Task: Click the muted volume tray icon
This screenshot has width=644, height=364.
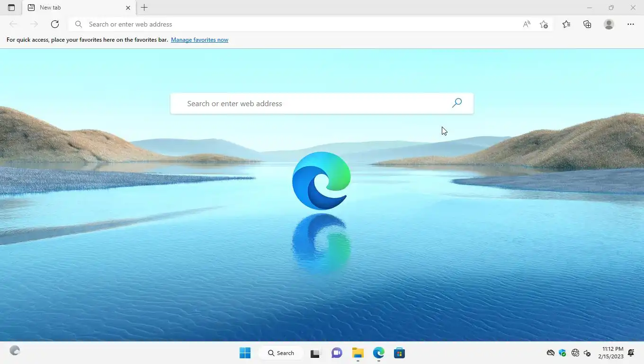Action: tap(588, 353)
